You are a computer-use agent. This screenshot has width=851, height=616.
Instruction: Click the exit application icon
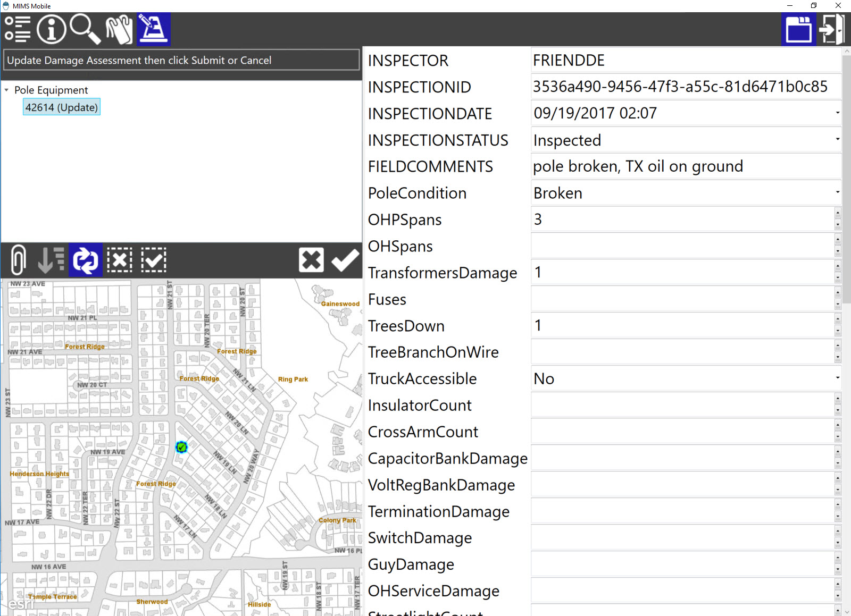(x=832, y=29)
